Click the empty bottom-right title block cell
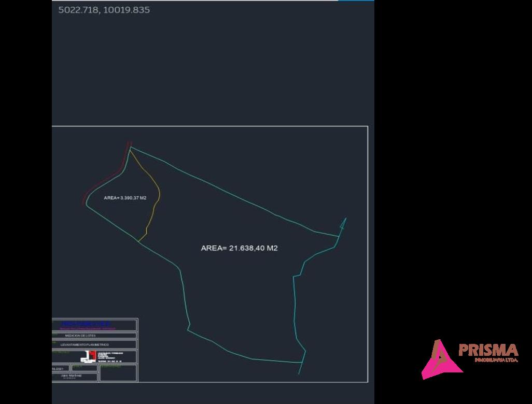 click(118, 376)
